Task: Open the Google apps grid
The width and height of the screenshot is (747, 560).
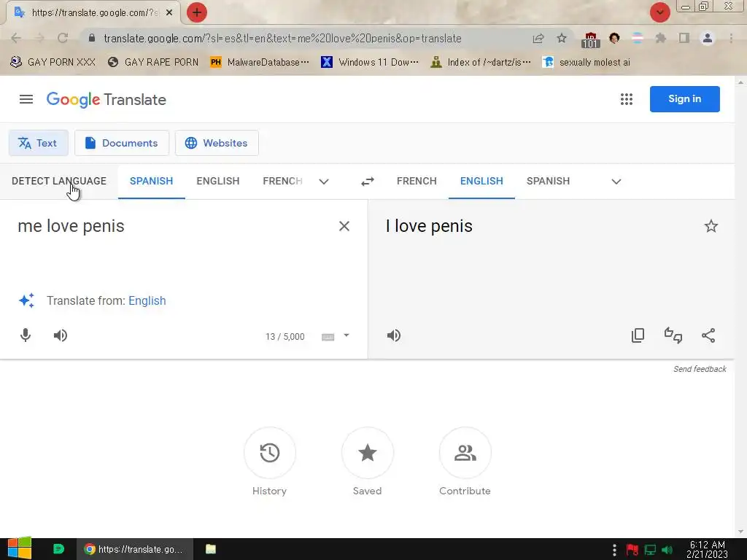Action: click(x=627, y=99)
